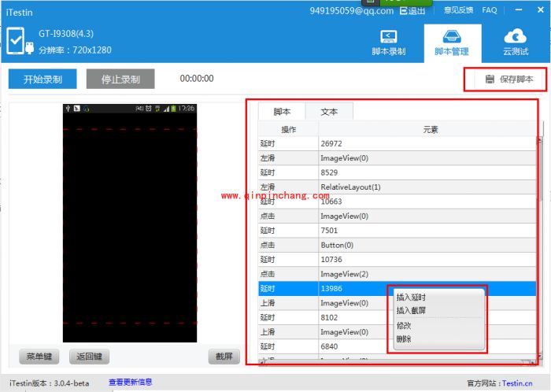Click the 元素 column header
This screenshot has height=392, width=551.
click(431, 130)
